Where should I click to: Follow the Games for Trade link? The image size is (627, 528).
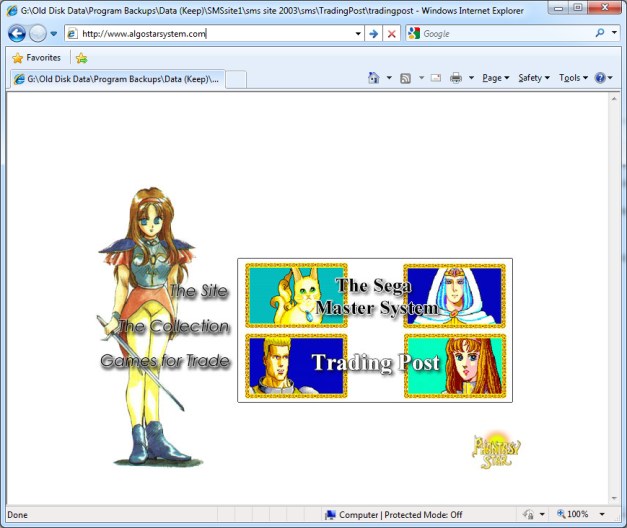[x=165, y=361]
